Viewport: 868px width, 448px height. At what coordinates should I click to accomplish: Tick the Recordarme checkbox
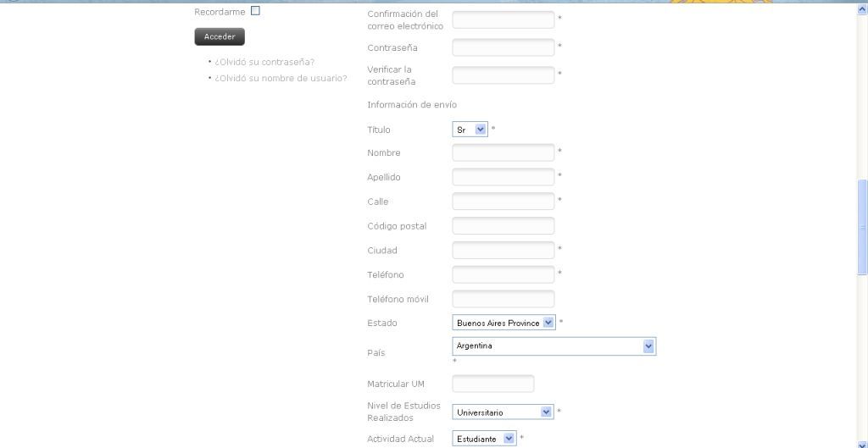click(x=255, y=10)
